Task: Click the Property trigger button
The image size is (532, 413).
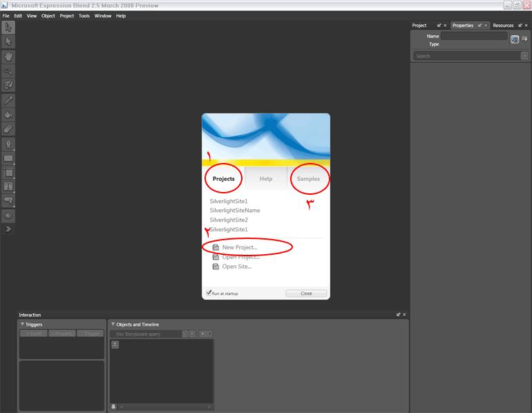Action: pos(62,334)
